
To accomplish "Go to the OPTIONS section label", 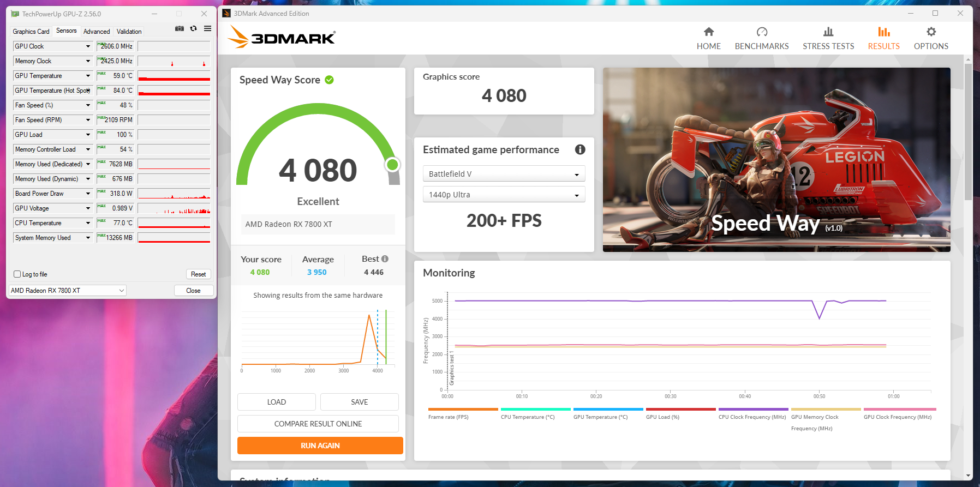I will [x=931, y=46].
